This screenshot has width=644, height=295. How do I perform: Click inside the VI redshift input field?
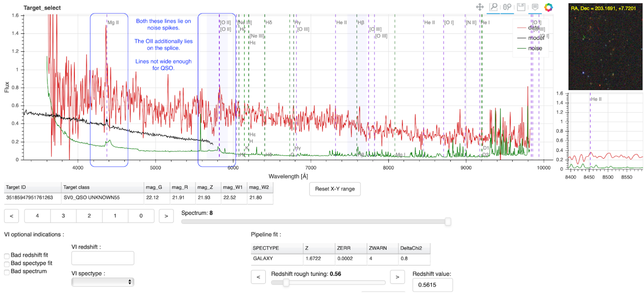(x=102, y=258)
